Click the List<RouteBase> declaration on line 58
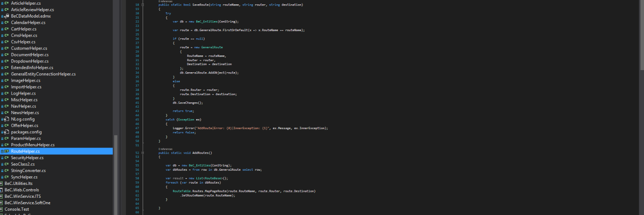The width and height of the screenshot is (644, 215). click(210, 178)
